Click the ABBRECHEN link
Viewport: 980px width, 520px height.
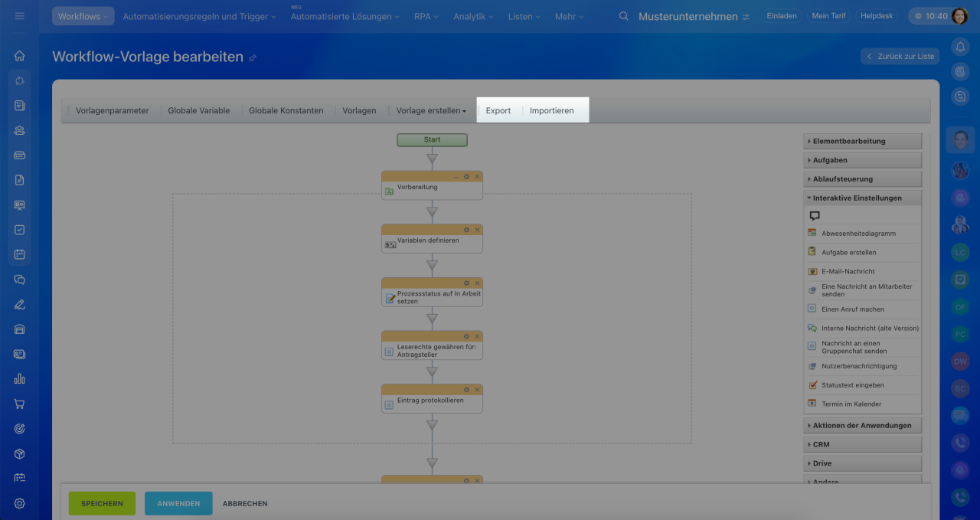coord(245,503)
